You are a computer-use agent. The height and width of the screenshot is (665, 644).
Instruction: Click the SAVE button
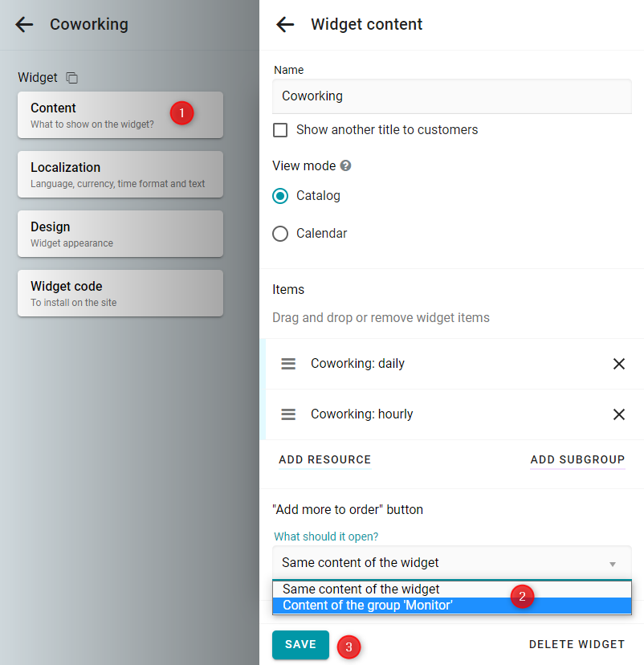click(300, 645)
